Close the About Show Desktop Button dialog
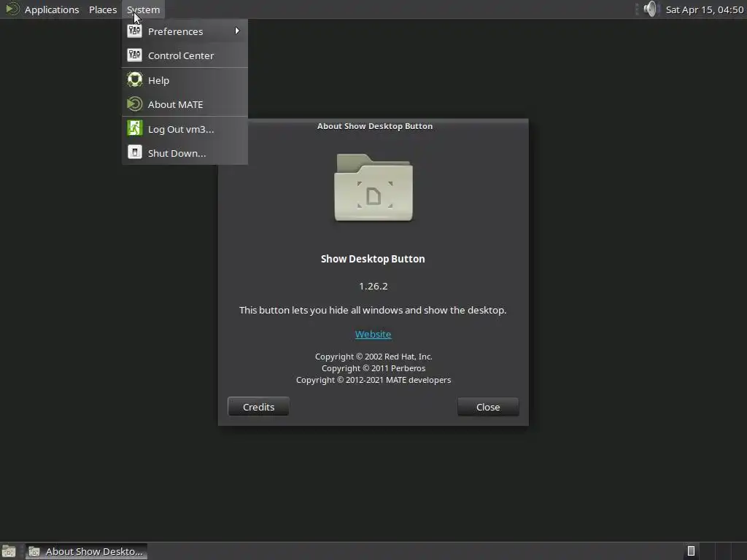Image resolution: width=747 pixels, height=560 pixels. [x=488, y=407]
